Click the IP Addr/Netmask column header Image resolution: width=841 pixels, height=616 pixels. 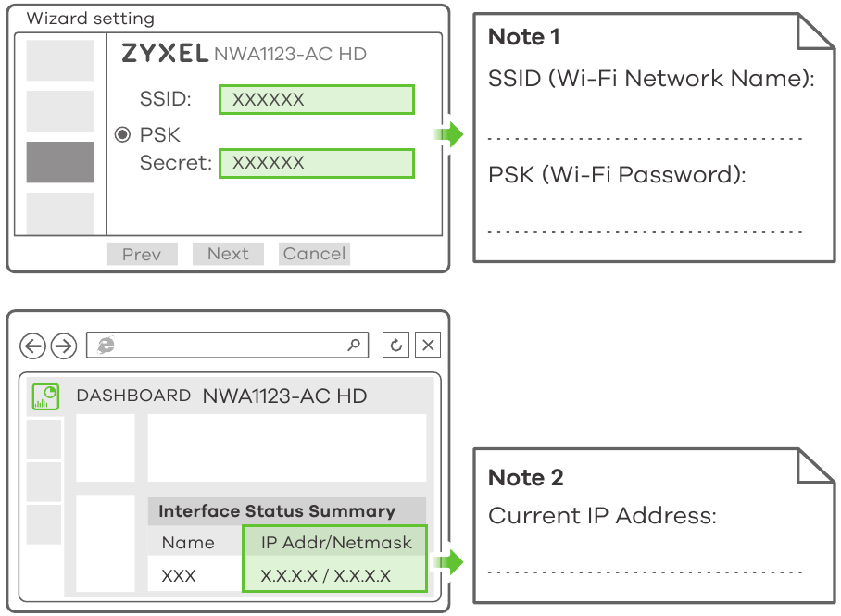[336, 543]
